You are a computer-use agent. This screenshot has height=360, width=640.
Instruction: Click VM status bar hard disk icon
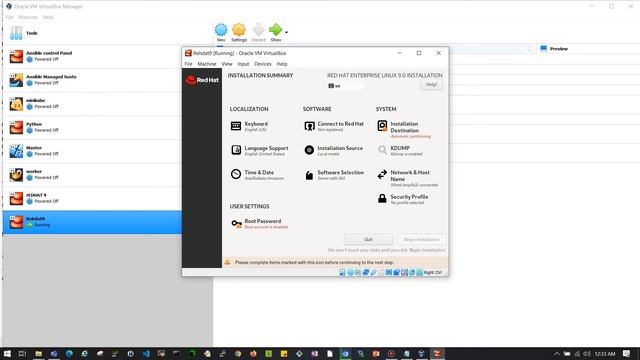point(342,272)
